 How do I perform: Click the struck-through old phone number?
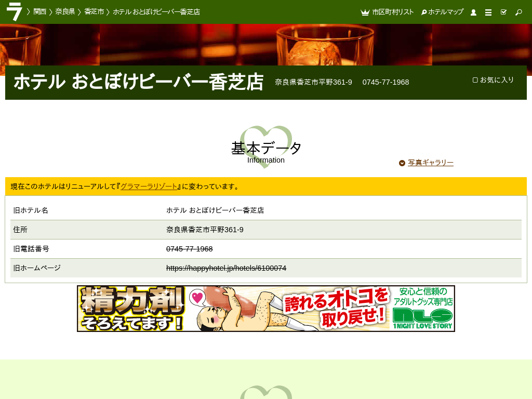[189, 249]
